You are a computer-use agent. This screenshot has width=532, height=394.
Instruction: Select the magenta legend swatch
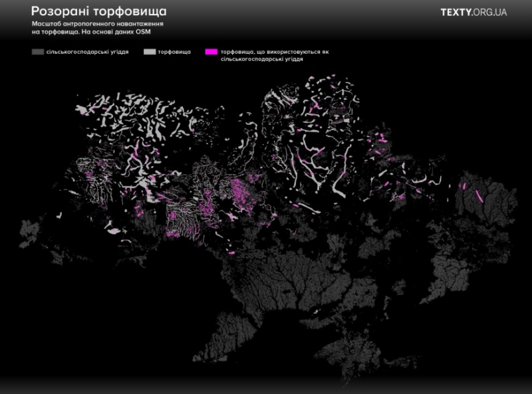(x=211, y=51)
